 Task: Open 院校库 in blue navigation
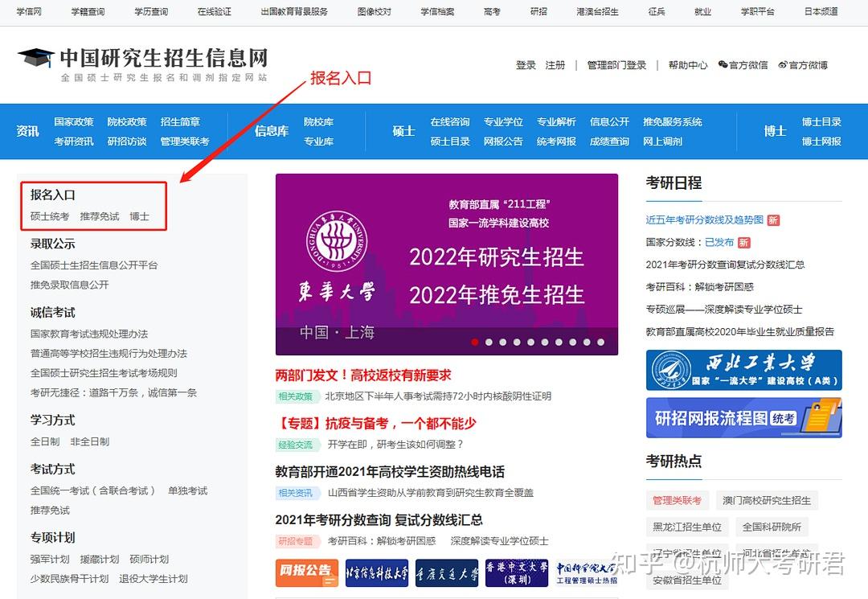pyautogui.click(x=318, y=121)
